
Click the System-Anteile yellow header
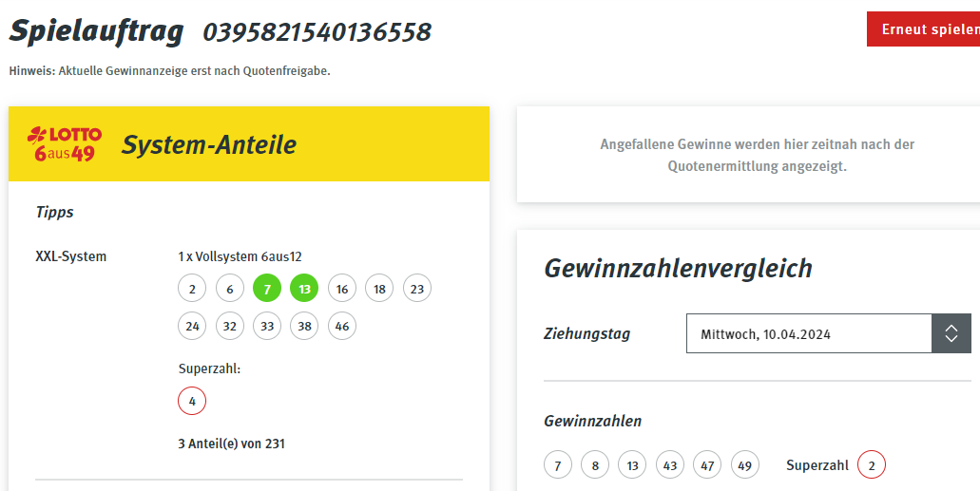coord(249,143)
